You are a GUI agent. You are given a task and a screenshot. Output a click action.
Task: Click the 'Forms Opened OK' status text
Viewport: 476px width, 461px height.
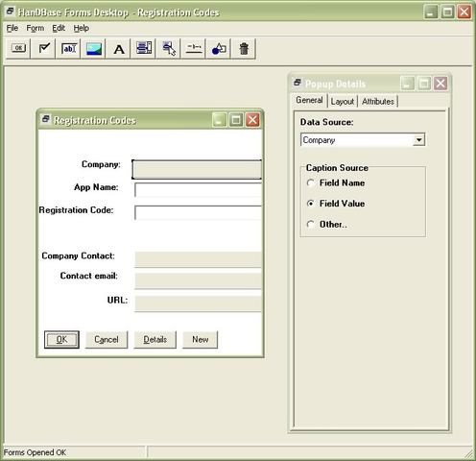coord(35,452)
